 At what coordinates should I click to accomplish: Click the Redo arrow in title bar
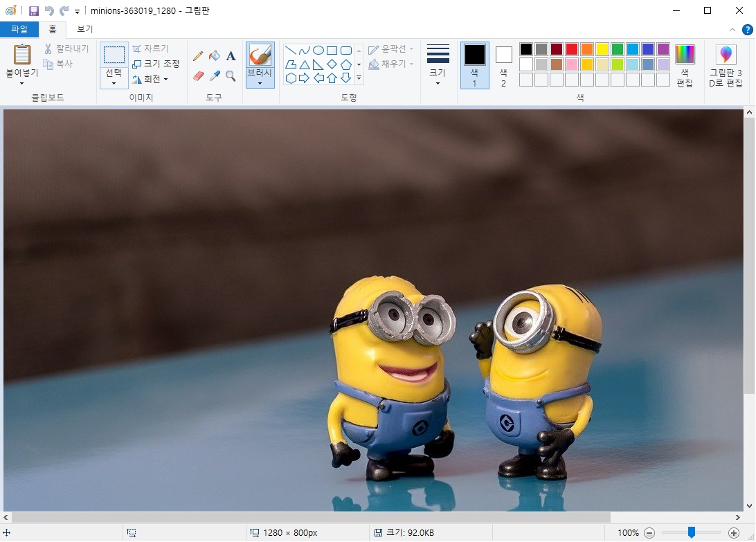[x=64, y=10]
